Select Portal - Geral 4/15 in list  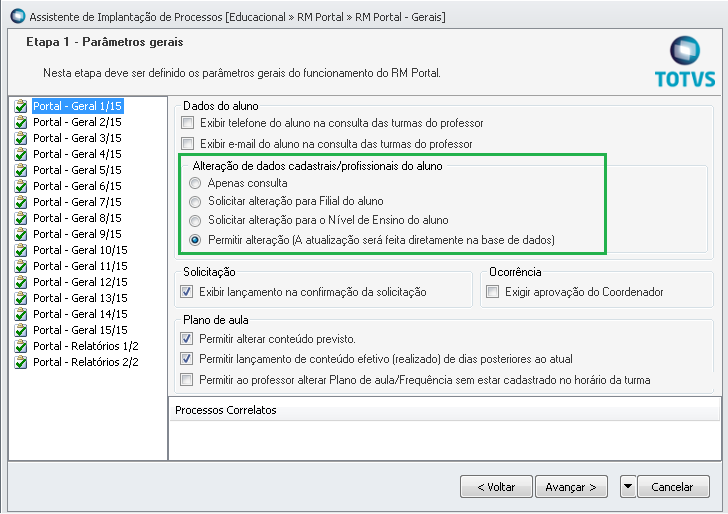[78, 154]
